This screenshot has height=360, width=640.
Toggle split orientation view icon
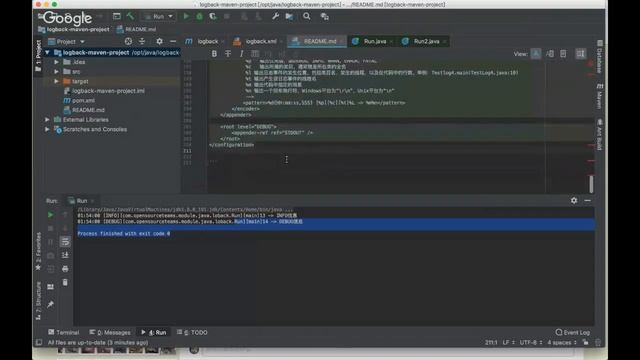click(580, 54)
